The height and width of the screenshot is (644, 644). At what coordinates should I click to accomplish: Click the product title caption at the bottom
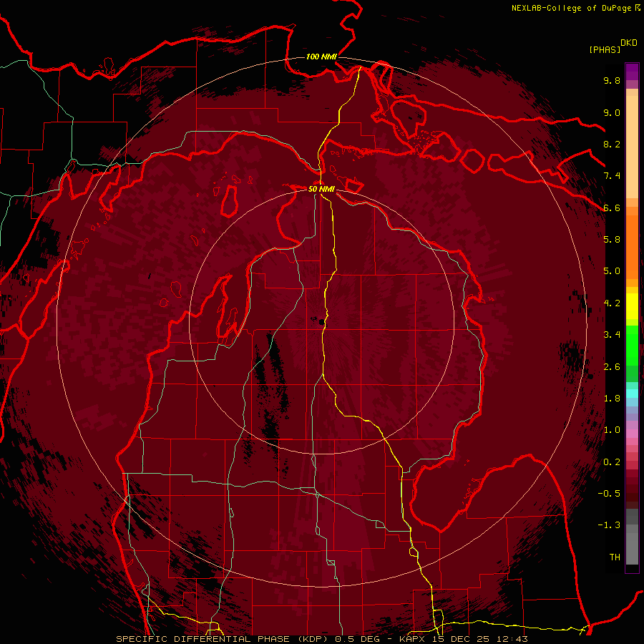(x=322, y=639)
